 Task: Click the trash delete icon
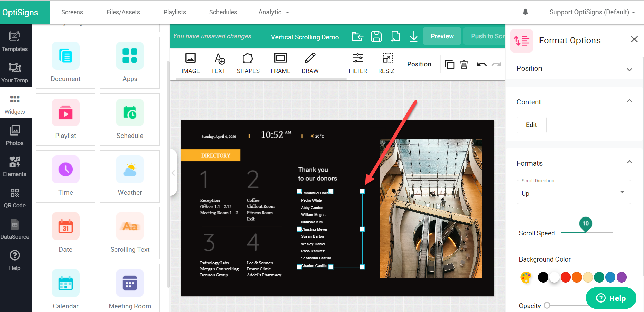point(464,64)
